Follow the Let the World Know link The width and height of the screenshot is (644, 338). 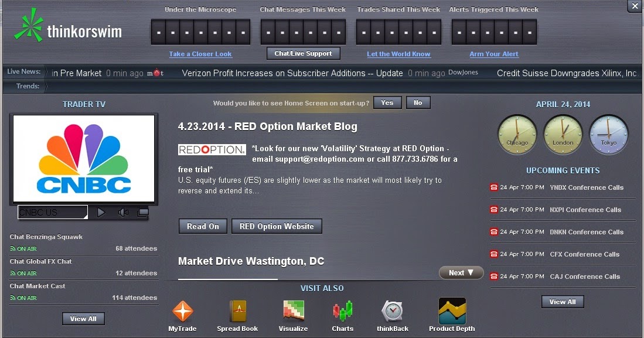398,54
